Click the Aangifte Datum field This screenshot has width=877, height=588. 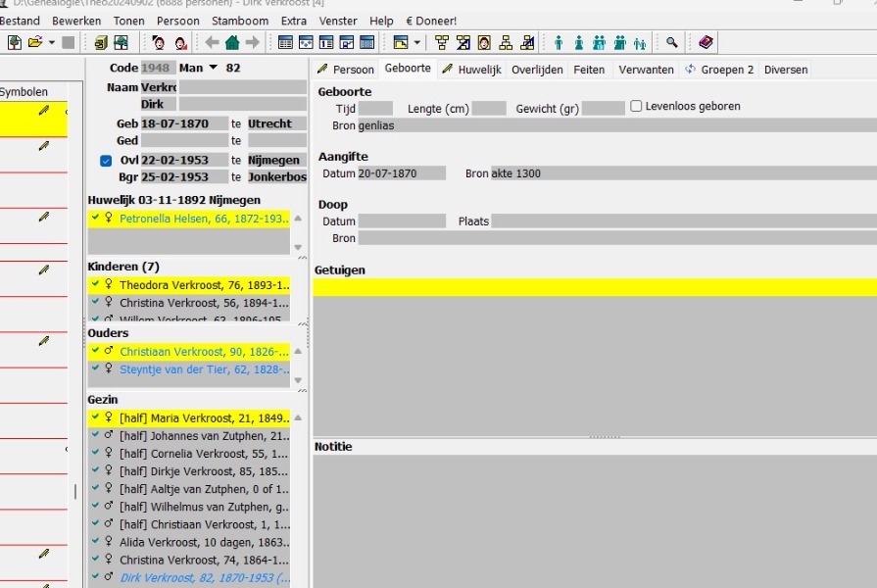pos(401,173)
